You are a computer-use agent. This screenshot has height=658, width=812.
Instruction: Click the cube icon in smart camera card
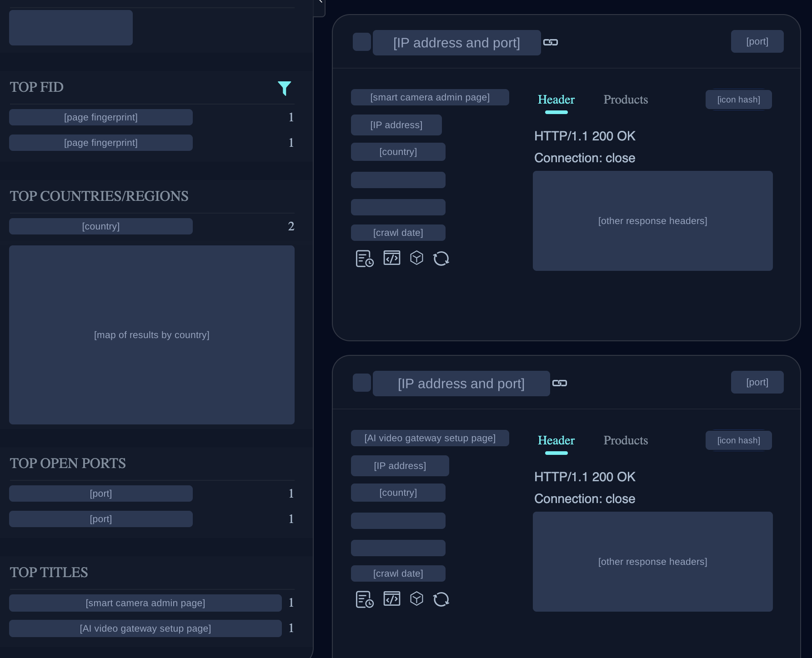416,258
